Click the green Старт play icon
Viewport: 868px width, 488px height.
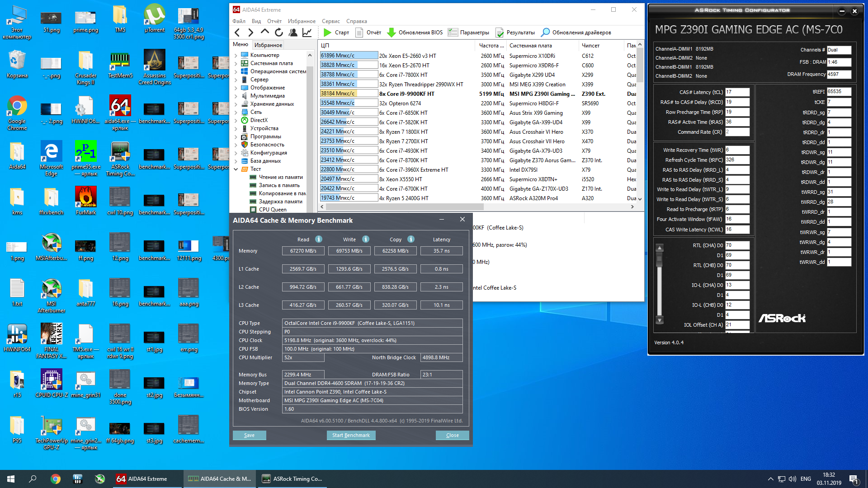coord(328,33)
